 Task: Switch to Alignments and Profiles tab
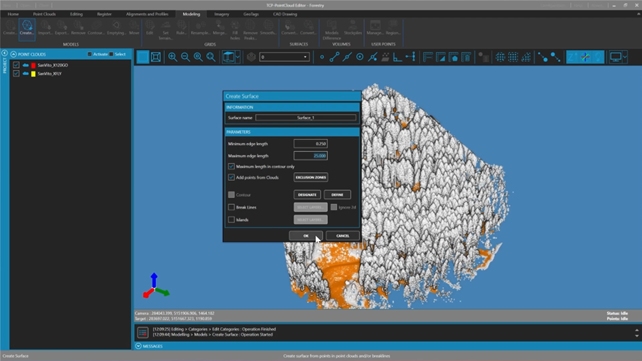147,14
